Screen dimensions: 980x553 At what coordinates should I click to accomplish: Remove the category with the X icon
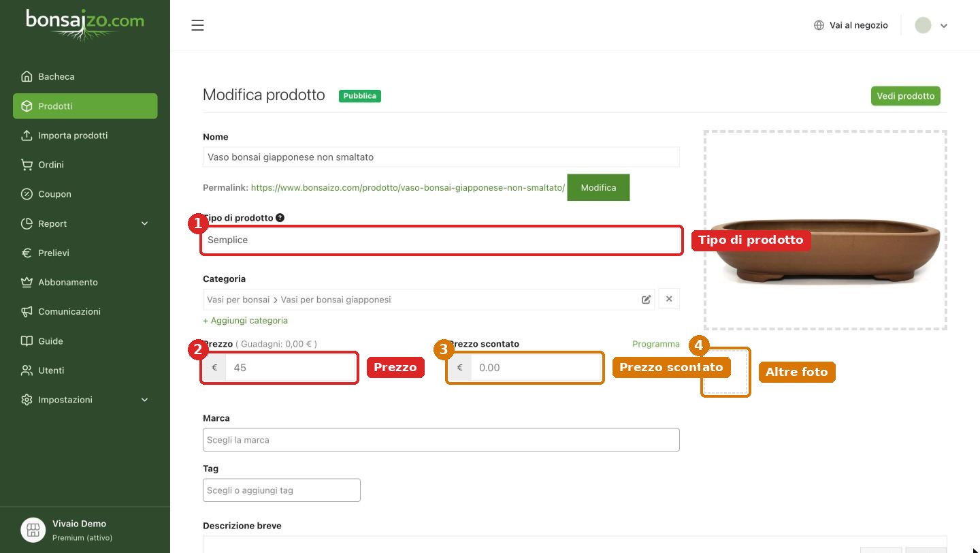(669, 299)
